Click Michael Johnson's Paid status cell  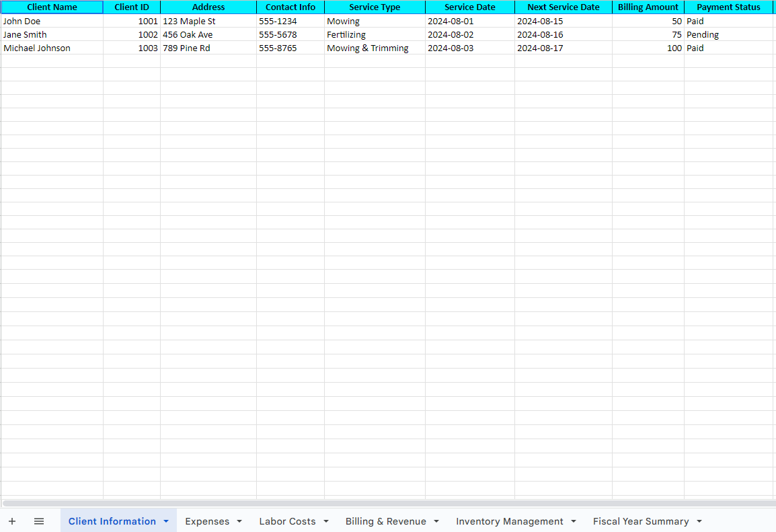click(x=728, y=48)
